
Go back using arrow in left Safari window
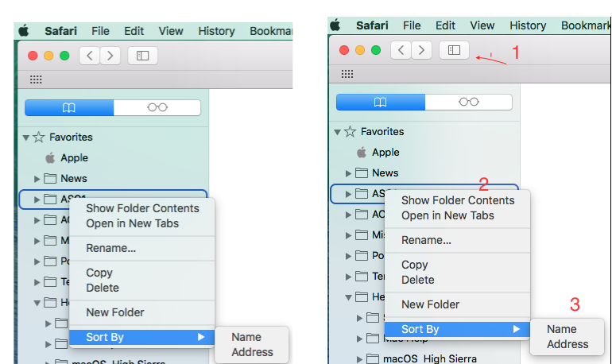coord(90,56)
